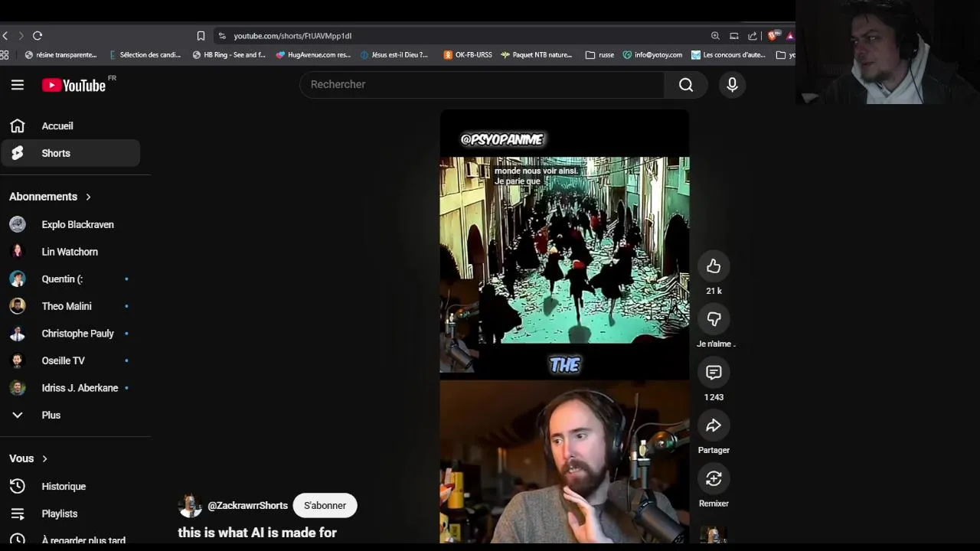This screenshot has height=551, width=980.
Task: Select Shorts in the sidebar
Action: pyautogui.click(x=70, y=153)
